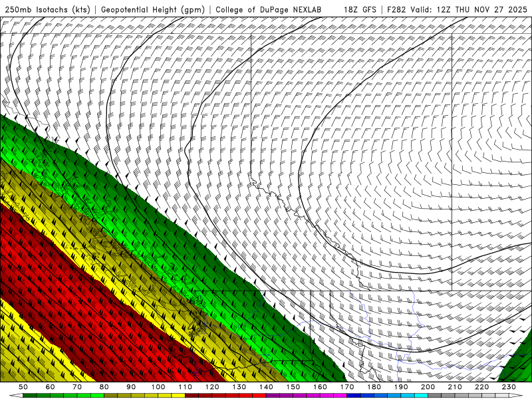Screen dimensions: 532x399
Task: Pick the dark blue swatch starting at 170
Action: tap(354, 395)
